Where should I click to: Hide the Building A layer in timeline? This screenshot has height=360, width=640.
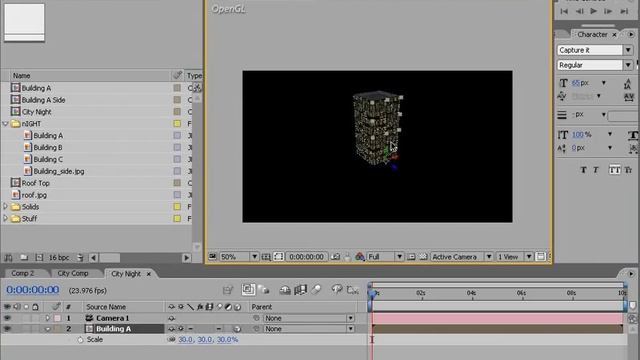pyautogui.click(x=7, y=329)
